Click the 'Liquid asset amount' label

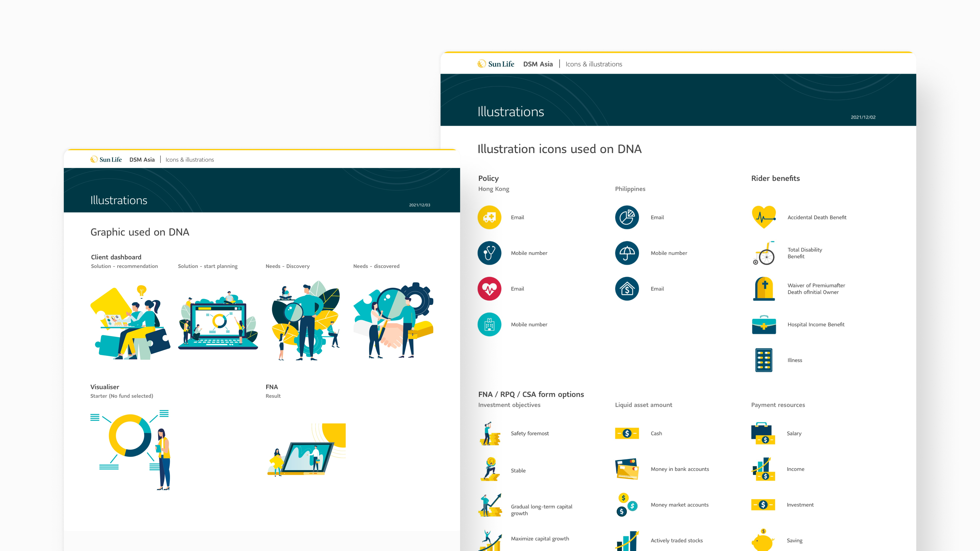643,405
